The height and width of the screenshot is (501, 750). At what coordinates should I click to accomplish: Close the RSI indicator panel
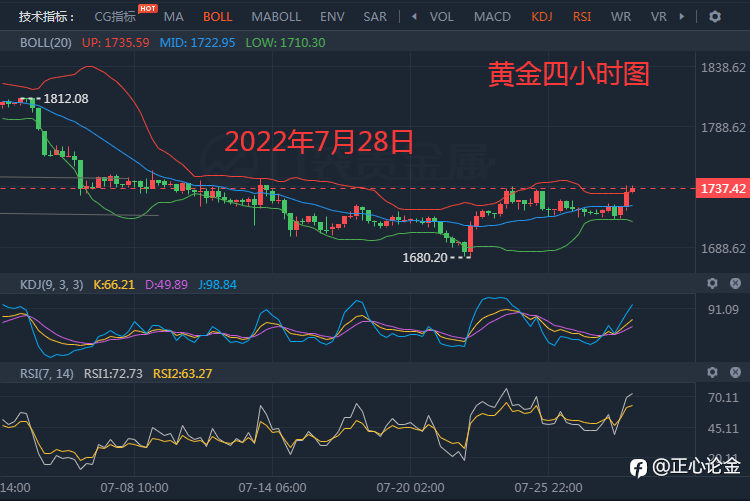pyautogui.click(x=735, y=373)
